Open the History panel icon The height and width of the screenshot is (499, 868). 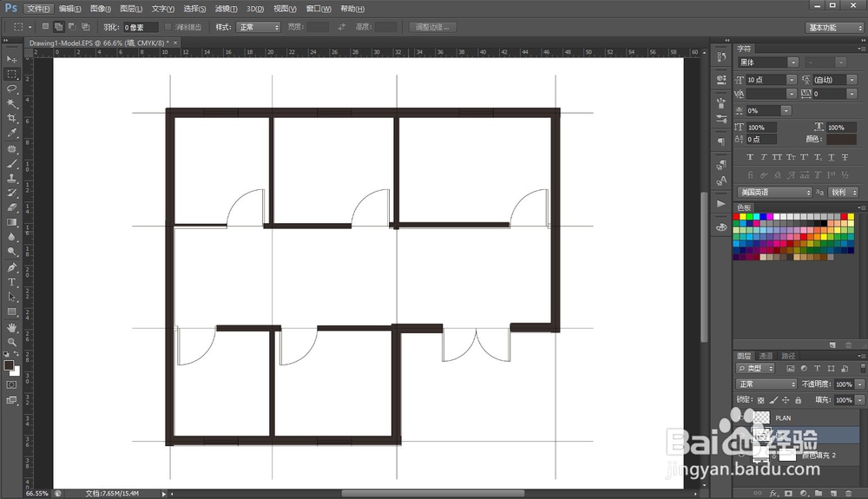coord(720,56)
